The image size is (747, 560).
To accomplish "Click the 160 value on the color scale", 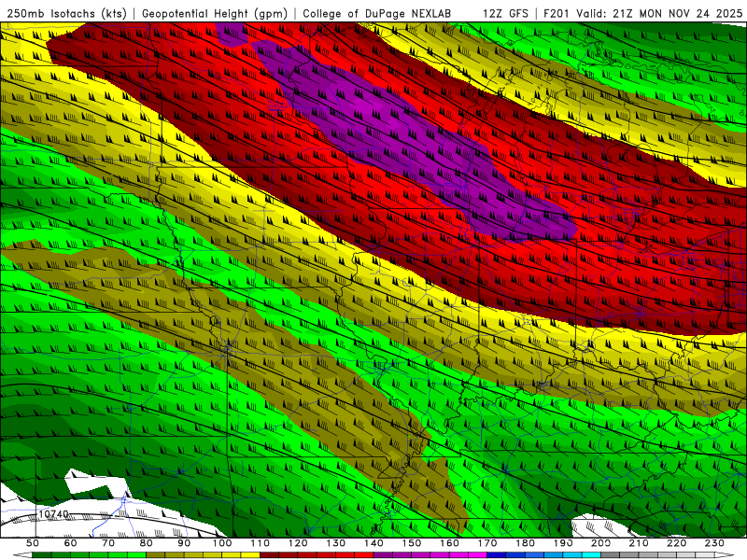I will (x=449, y=543).
